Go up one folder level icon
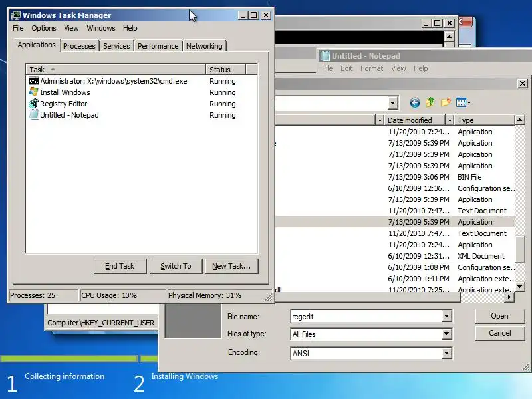This screenshot has width=532, height=399. click(x=430, y=102)
